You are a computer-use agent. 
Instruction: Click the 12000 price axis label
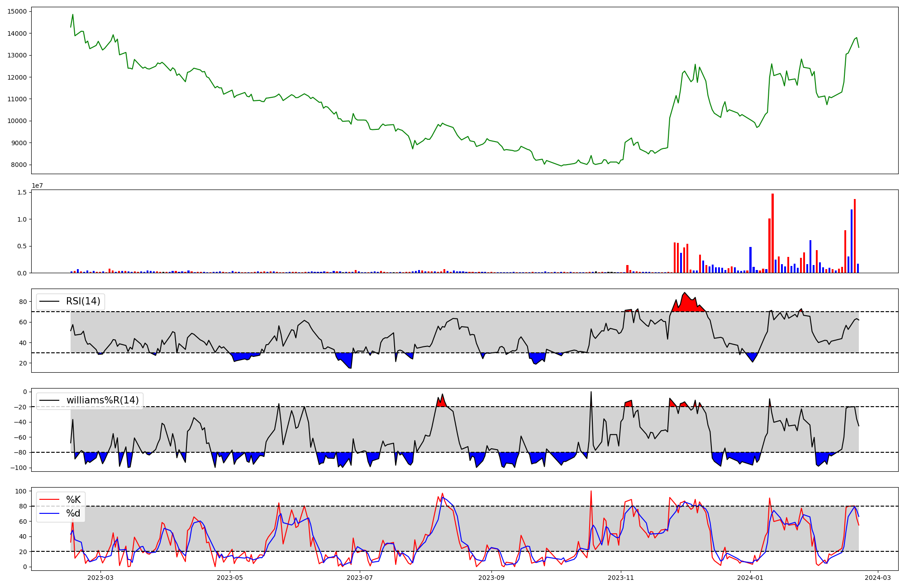[17, 77]
